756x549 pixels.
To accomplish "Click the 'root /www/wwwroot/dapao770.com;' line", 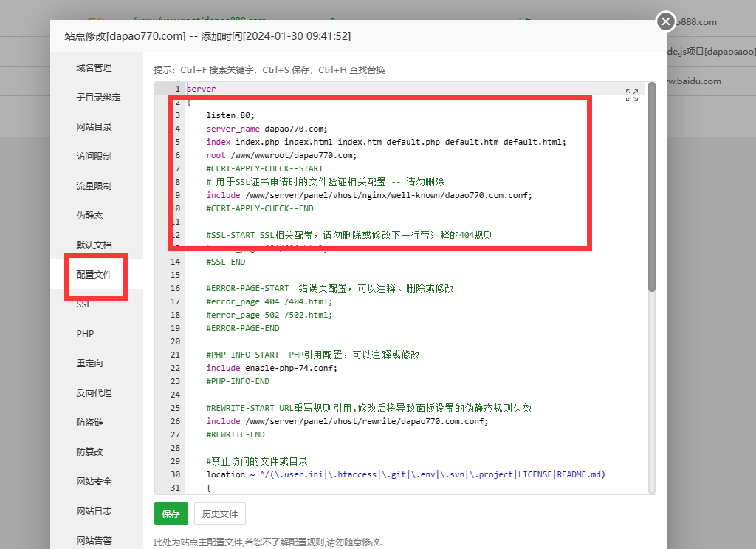I will tap(281, 155).
